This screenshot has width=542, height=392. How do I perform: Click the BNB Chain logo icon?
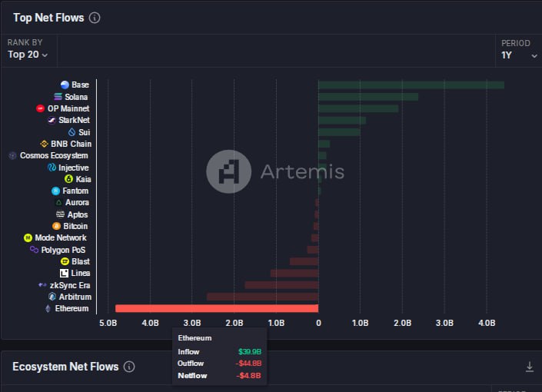[44, 144]
